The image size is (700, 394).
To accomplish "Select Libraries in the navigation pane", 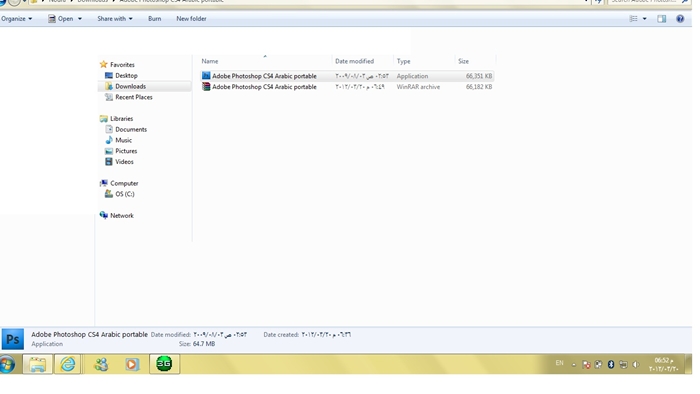I will (x=121, y=119).
